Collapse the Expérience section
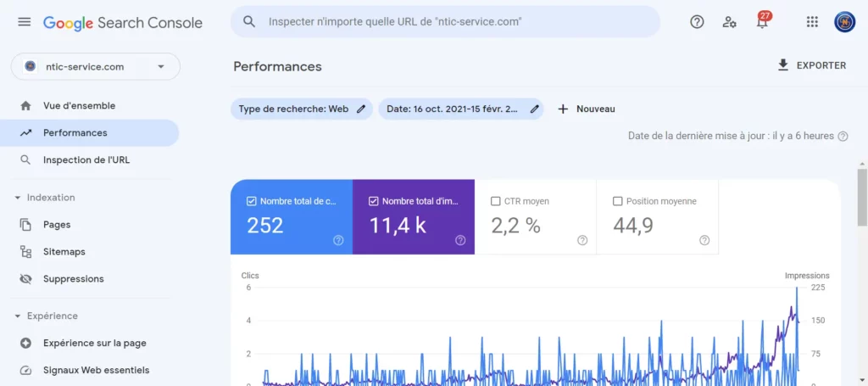The image size is (868, 386). click(x=18, y=316)
